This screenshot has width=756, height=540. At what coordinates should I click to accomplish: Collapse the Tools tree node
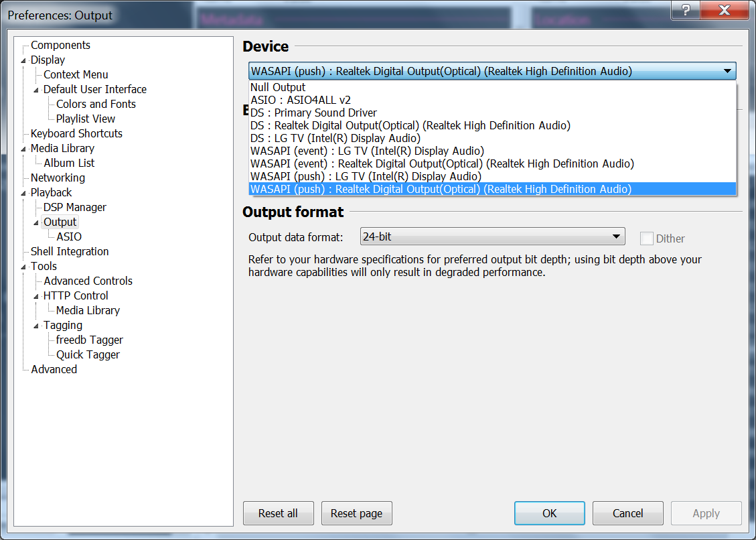pyautogui.click(x=24, y=267)
